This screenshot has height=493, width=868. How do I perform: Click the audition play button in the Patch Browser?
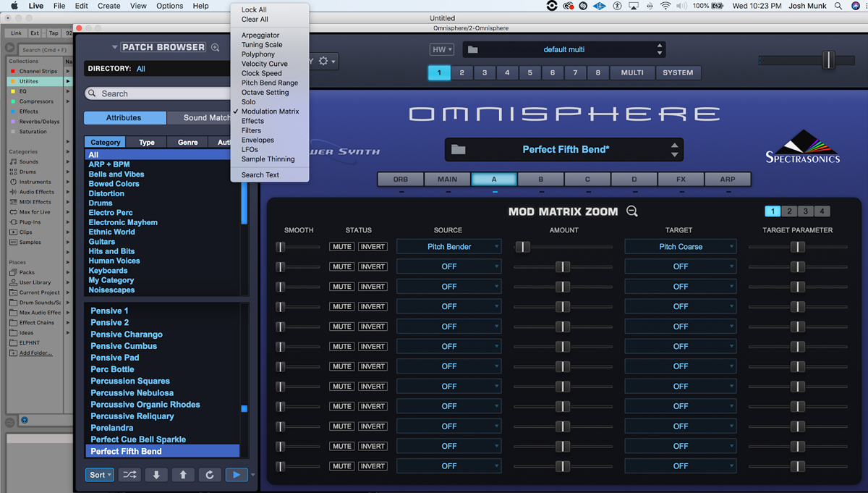click(x=236, y=475)
